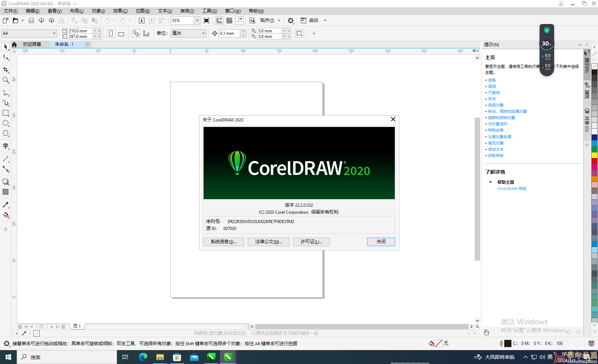Open the CorelDRAW 帮助 link

(x=512, y=189)
